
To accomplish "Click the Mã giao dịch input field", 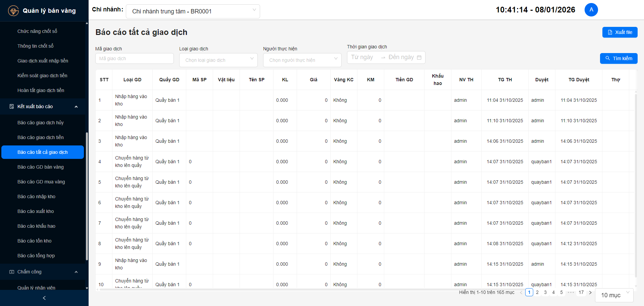I will [135, 58].
